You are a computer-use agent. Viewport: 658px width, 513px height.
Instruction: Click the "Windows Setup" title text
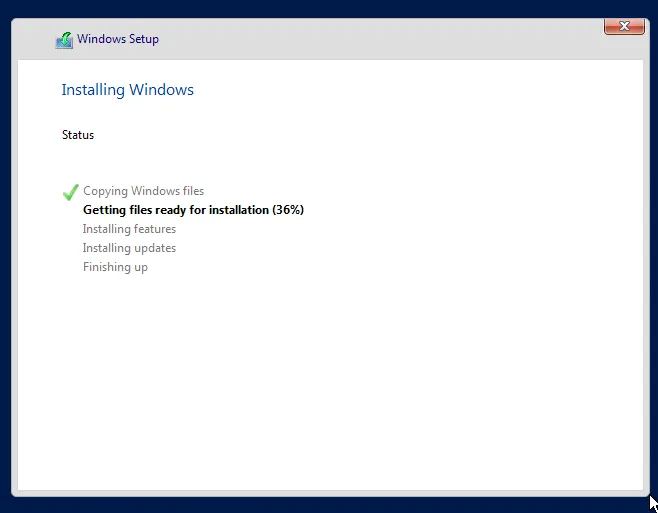click(x=117, y=40)
